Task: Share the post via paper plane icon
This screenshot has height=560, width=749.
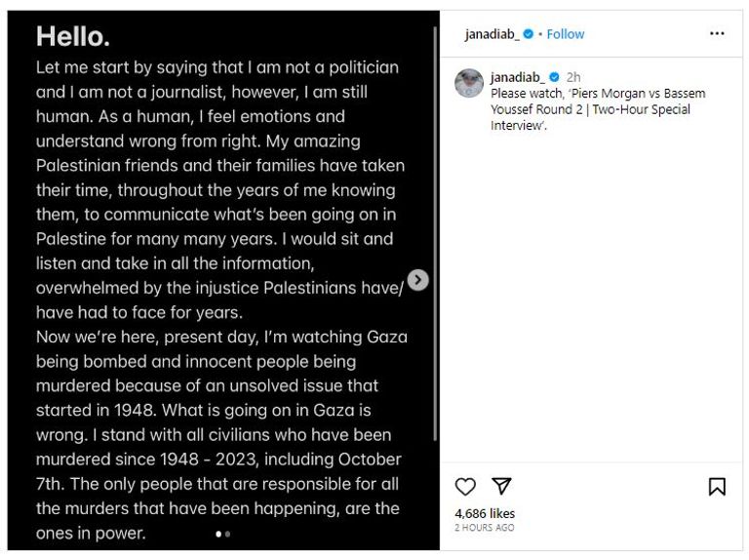Action: coord(501,486)
